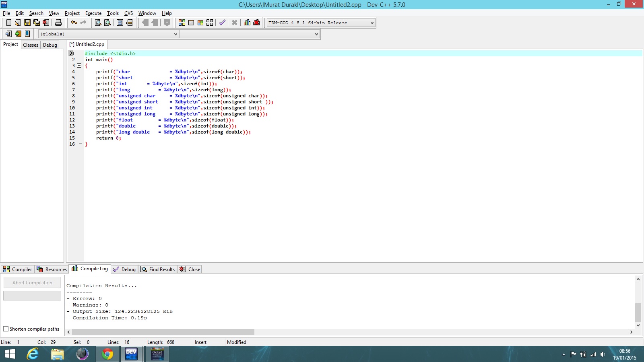Click the Delete Profiling Information red icon
Image resolution: width=644 pixels, height=362 pixels.
tap(256, 23)
